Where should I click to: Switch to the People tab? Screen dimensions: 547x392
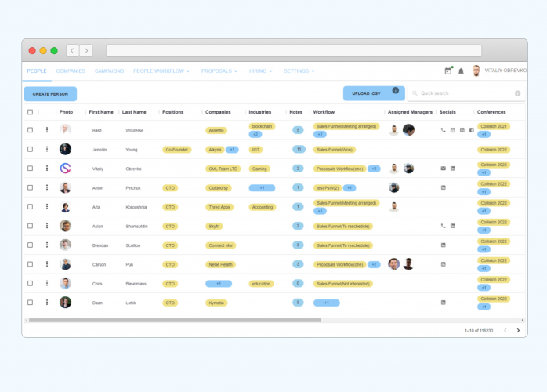(37, 71)
